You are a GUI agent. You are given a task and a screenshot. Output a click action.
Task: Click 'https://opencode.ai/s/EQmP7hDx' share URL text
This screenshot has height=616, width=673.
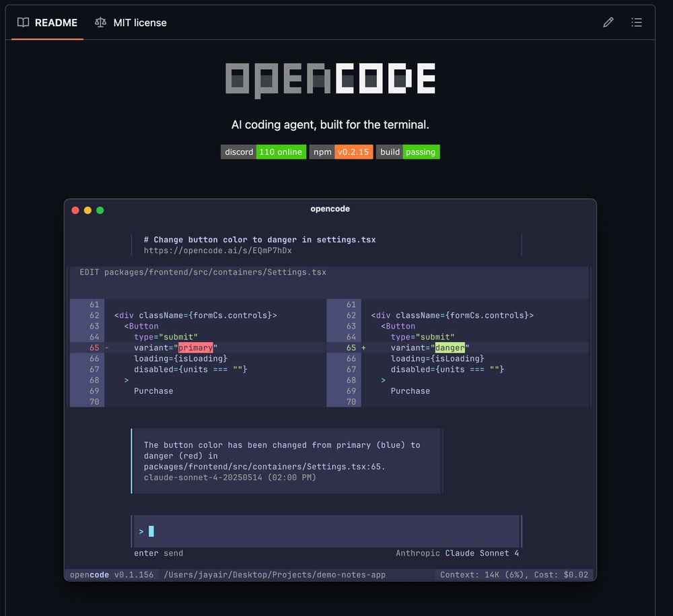coord(217,250)
